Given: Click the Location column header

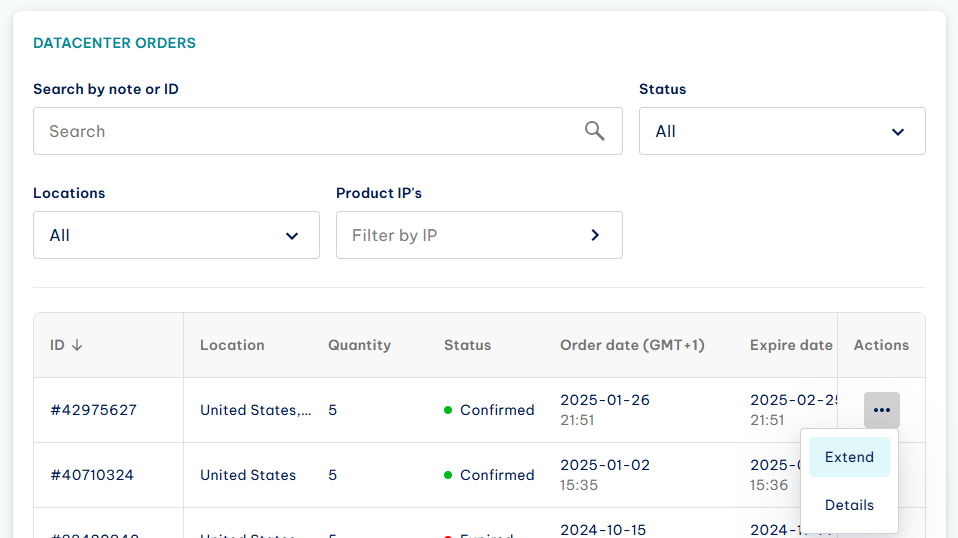Looking at the screenshot, I should coord(232,345).
